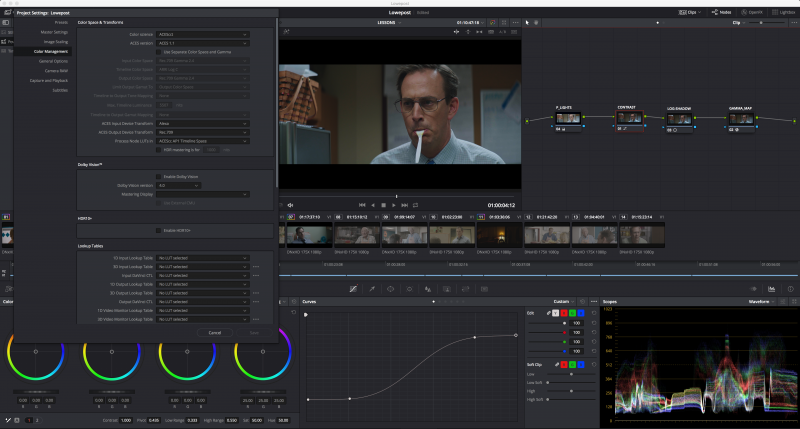Click the Cancel button in Project Settings
The height and width of the screenshot is (429, 800).
click(x=214, y=332)
